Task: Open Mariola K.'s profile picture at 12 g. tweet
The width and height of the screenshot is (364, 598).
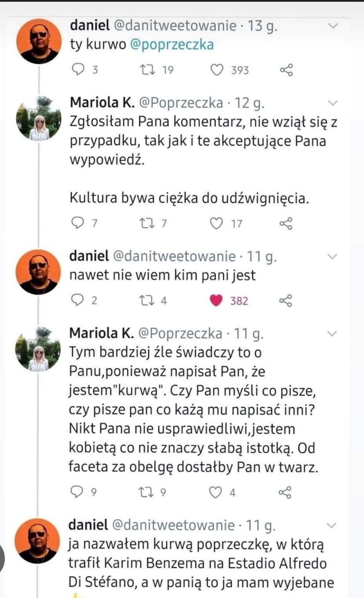Action: pos(38,119)
